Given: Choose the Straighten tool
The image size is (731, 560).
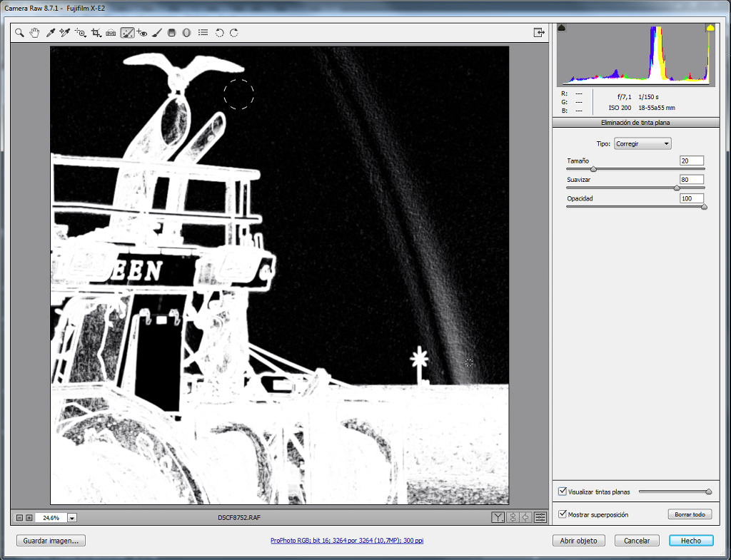Looking at the screenshot, I should click(111, 33).
